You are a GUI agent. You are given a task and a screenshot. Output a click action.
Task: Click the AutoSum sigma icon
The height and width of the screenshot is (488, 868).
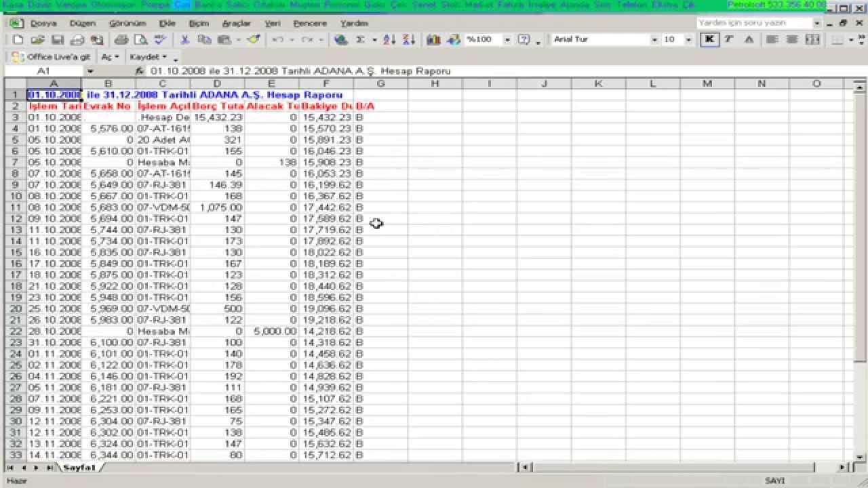point(361,40)
